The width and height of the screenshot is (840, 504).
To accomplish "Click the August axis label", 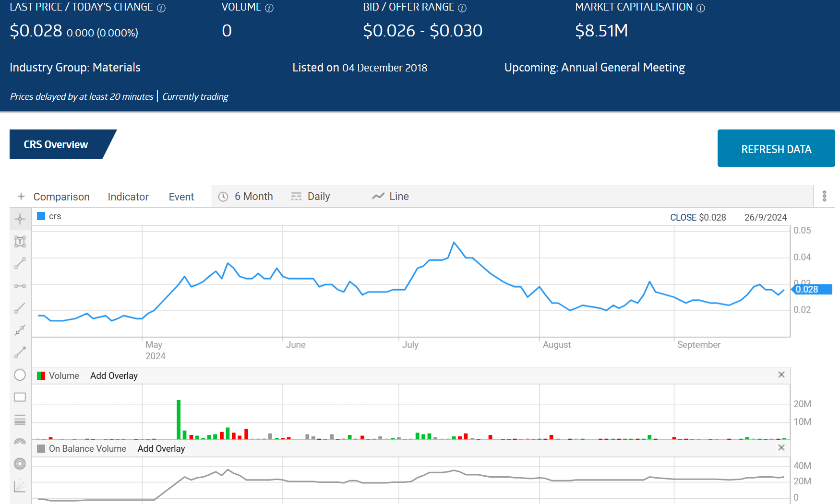I will [x=557, y=345].
